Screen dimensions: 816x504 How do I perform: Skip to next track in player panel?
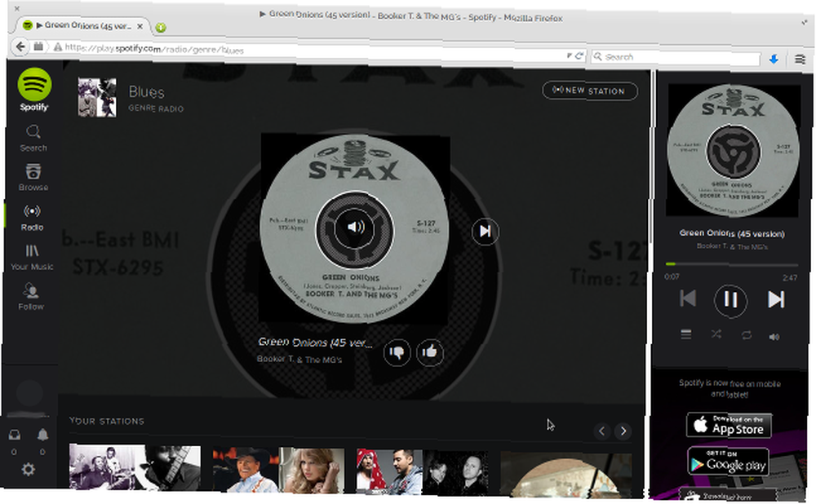(x=776, y=299)
